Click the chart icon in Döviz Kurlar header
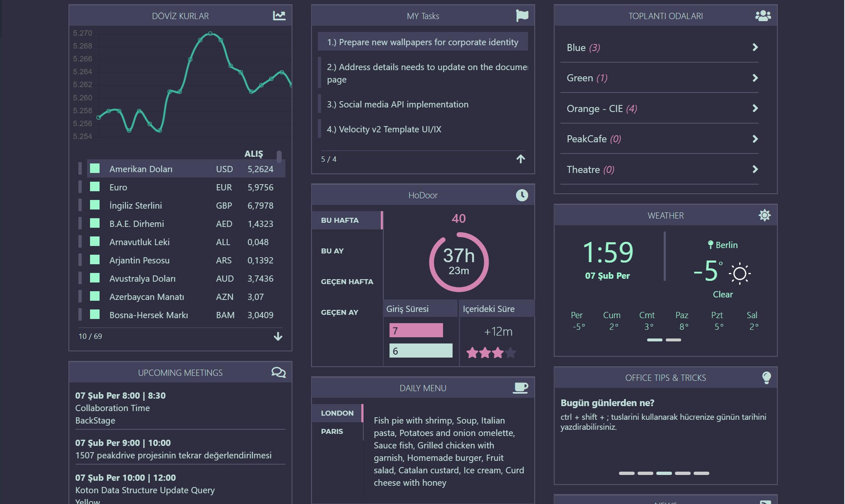The width and height of the screenshot is (845, 504). tap(279, 16)
